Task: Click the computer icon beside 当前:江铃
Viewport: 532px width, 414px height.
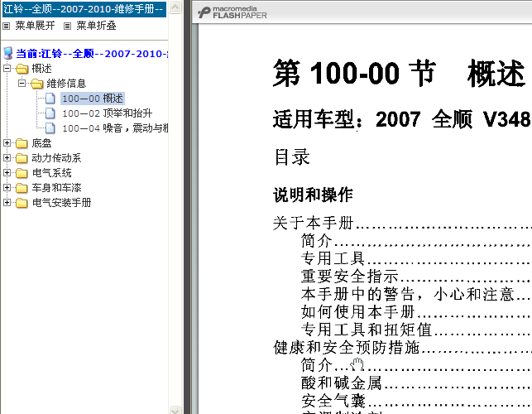Action: (x=8, y=53)
